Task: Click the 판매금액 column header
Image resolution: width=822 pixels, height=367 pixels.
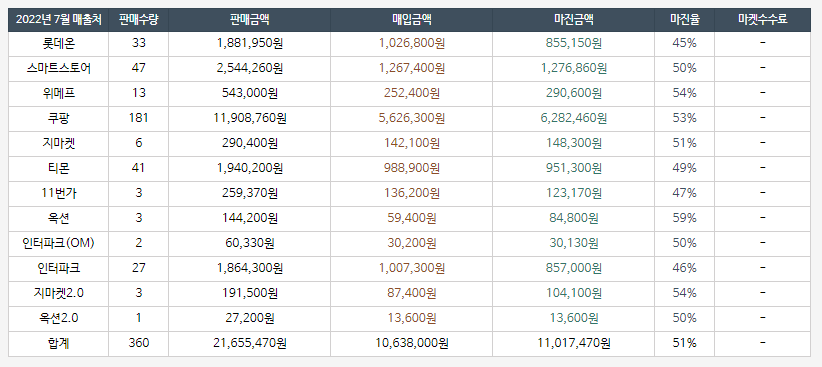Action: click(x=250, y=20)
